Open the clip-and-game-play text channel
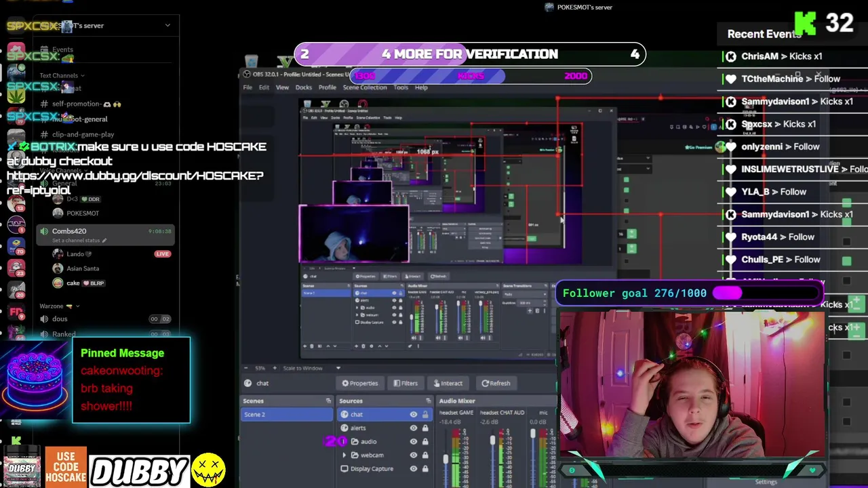 click(x=76, y=134)
